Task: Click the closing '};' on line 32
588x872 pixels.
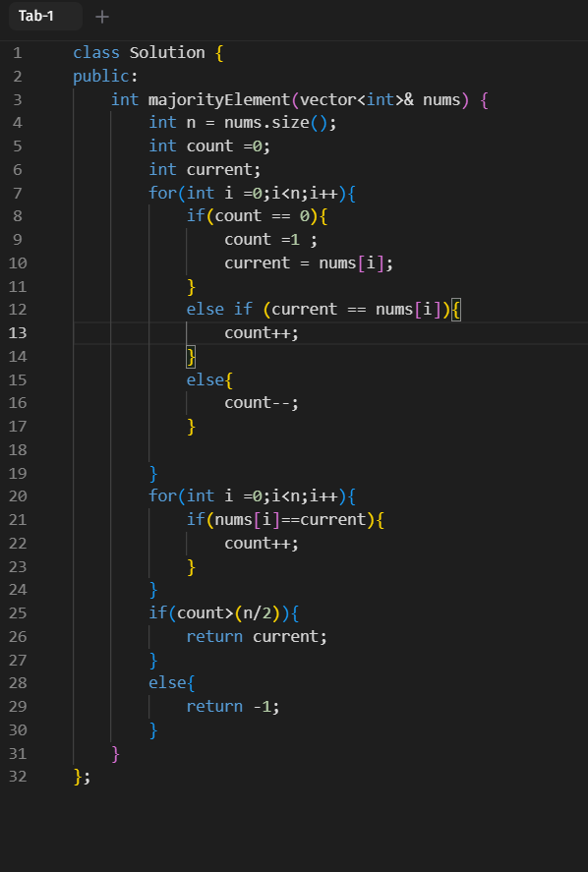Action: click(x=82, y=777)
